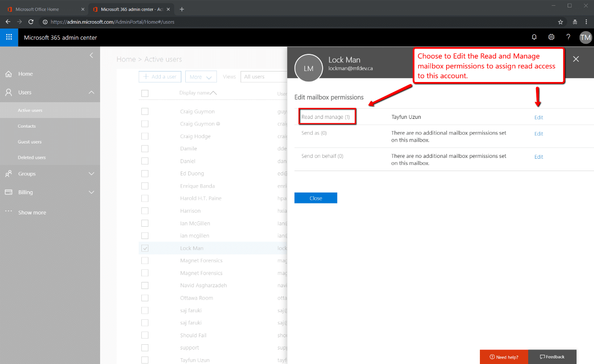
Task: Check the box for Should Fail
Action: pyautogui.click(x=145, y=335)
